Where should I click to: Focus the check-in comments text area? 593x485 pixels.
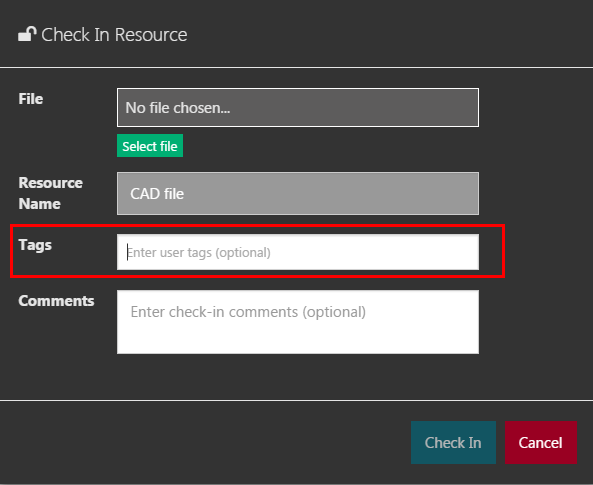[298, 322]
